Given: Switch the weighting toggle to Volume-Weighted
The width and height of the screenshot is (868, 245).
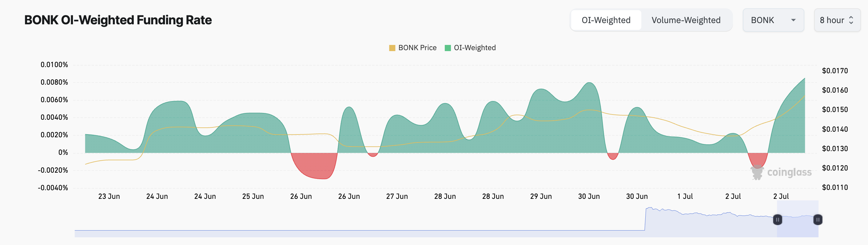Looking at the screenshot, I should click(x=687, y=20).
